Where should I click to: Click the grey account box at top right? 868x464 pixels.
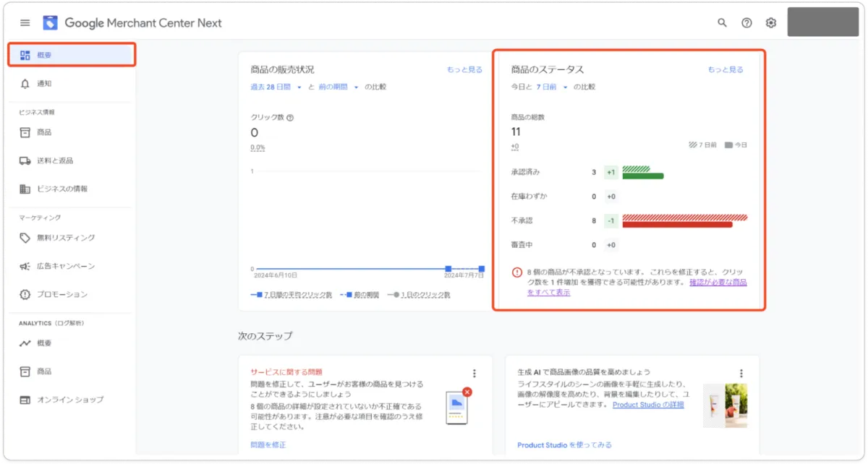tap(822, 22)
